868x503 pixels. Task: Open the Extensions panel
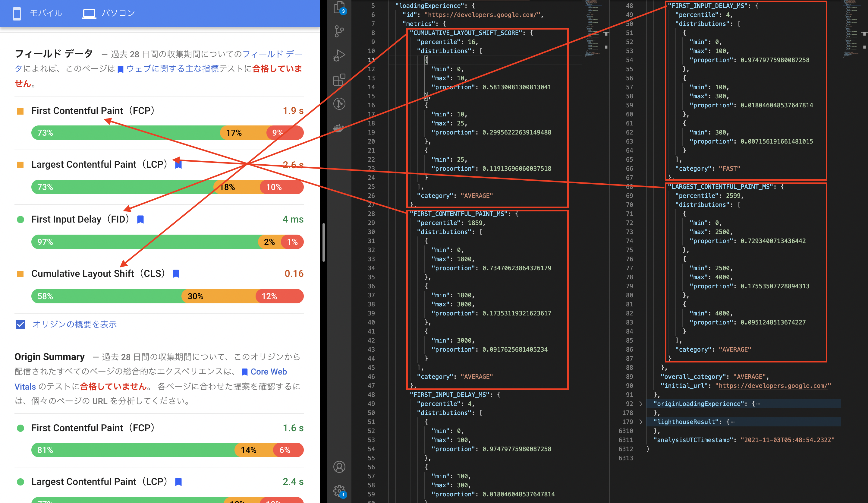[x=339, y=79]
